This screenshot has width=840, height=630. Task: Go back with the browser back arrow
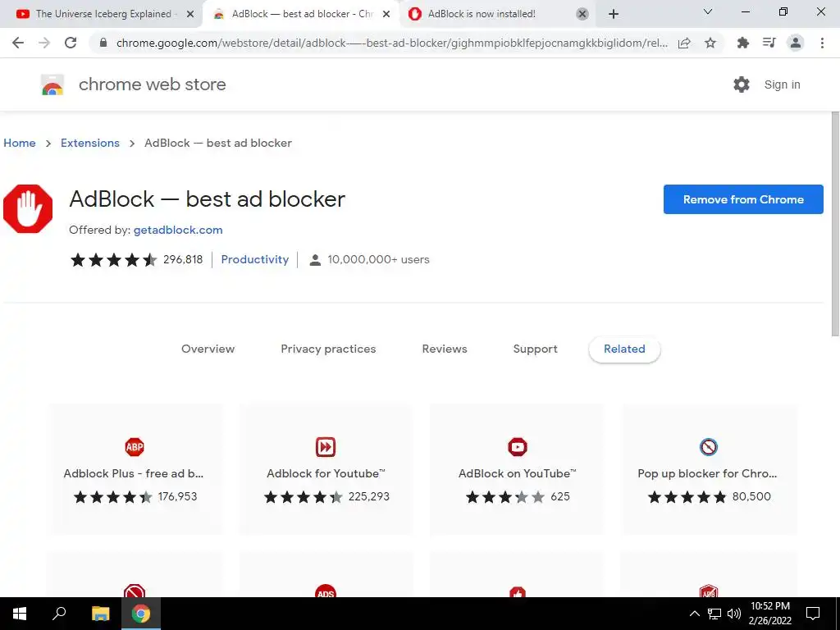[18, 43]
